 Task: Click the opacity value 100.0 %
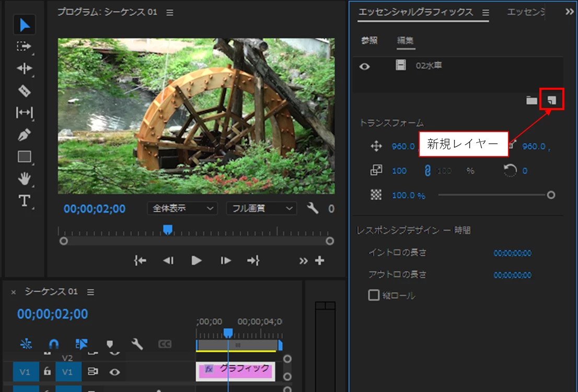tap(409, 195)
